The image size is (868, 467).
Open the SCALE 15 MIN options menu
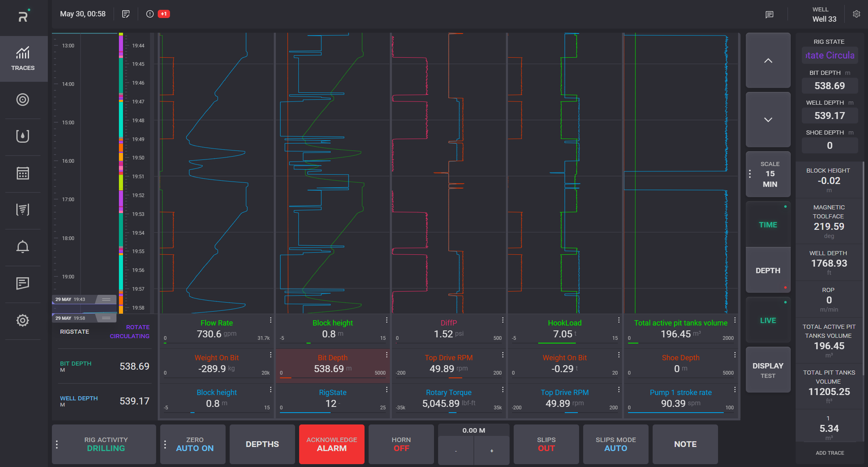coord(750,174)
